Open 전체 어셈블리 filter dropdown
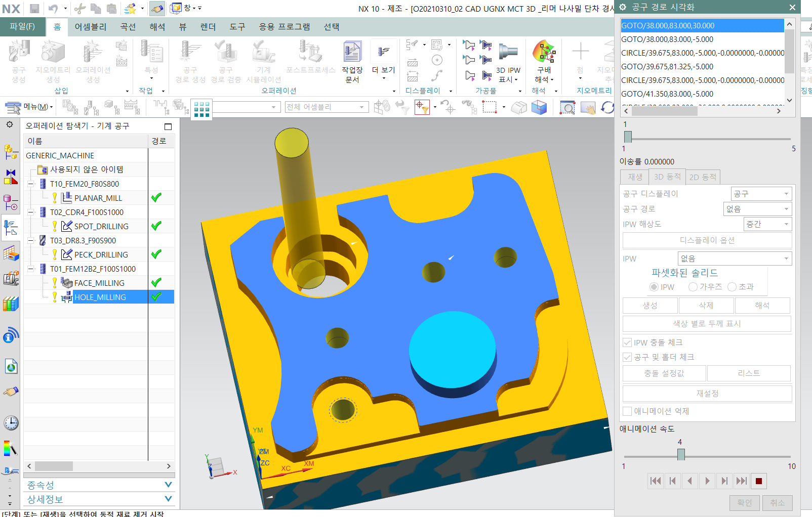Screen dimensions: 812x517 pyautogui.click(x=326, y=107)
